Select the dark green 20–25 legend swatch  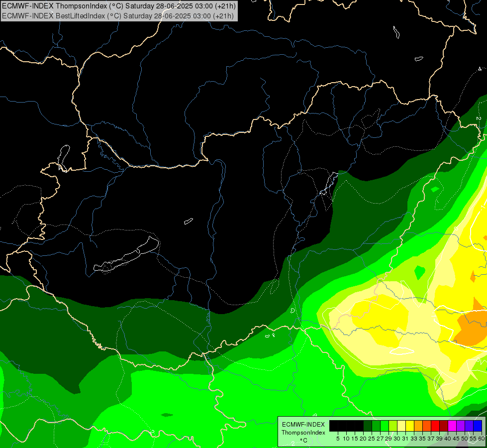tap(368, 426)
